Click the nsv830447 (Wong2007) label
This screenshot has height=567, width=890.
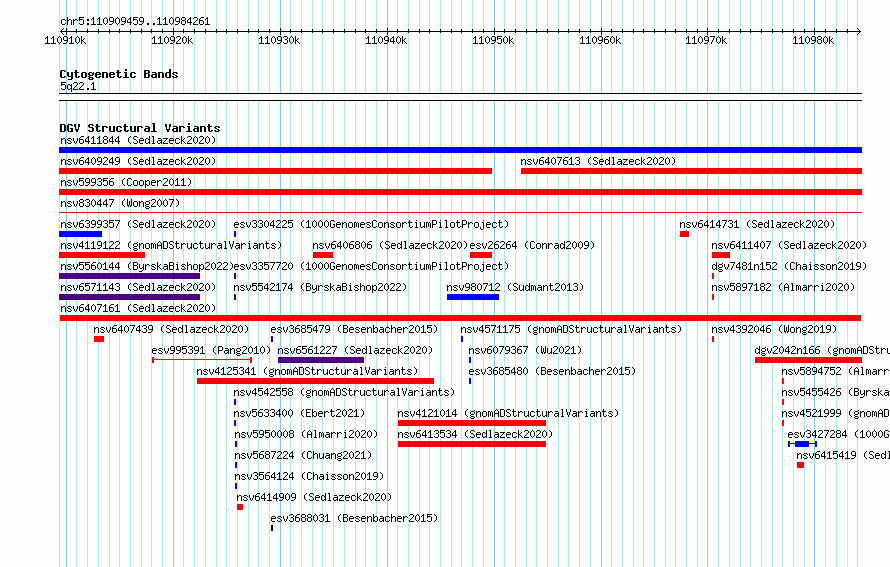[x=120, y=203]
